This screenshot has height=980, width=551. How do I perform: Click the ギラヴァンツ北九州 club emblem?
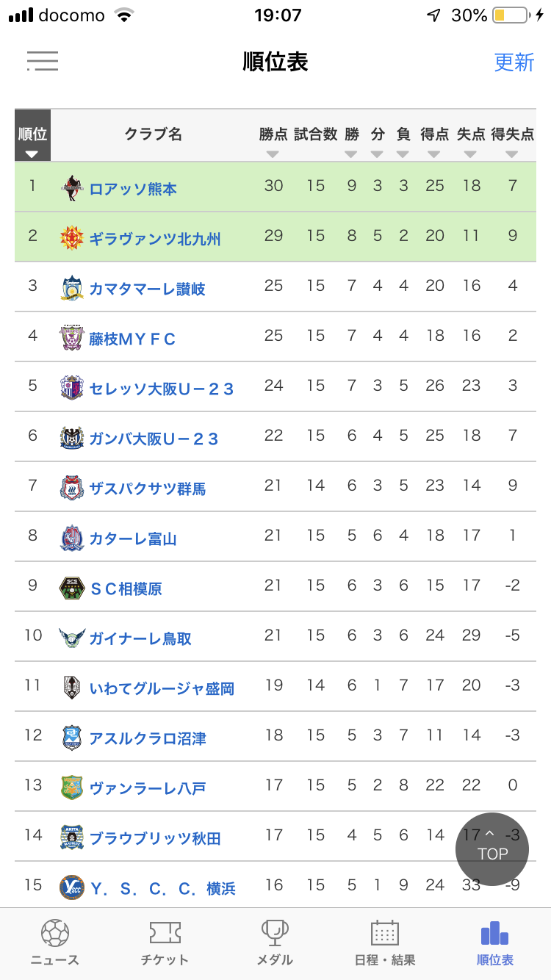(72, 238)
